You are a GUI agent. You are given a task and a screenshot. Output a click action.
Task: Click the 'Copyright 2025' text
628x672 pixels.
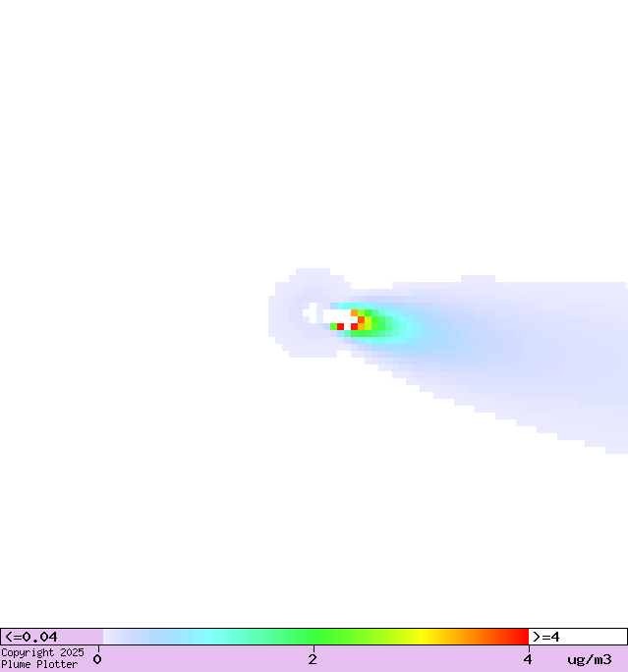click(x=42, y=652)
